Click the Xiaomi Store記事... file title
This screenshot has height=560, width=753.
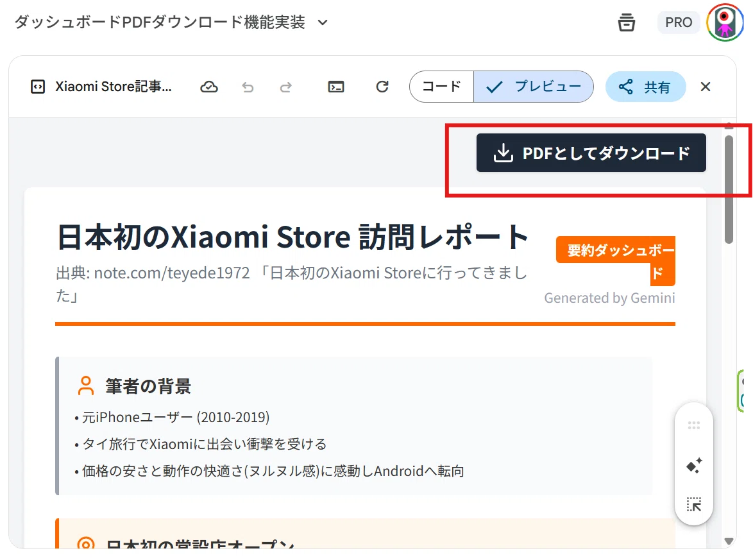pos(114,87)
